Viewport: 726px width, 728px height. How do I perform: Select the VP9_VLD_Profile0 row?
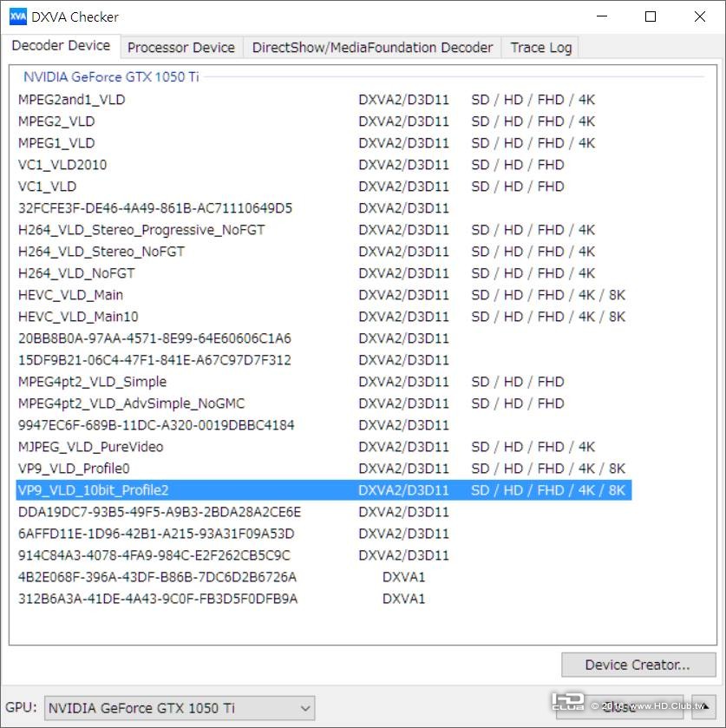[x=324, y=469]
